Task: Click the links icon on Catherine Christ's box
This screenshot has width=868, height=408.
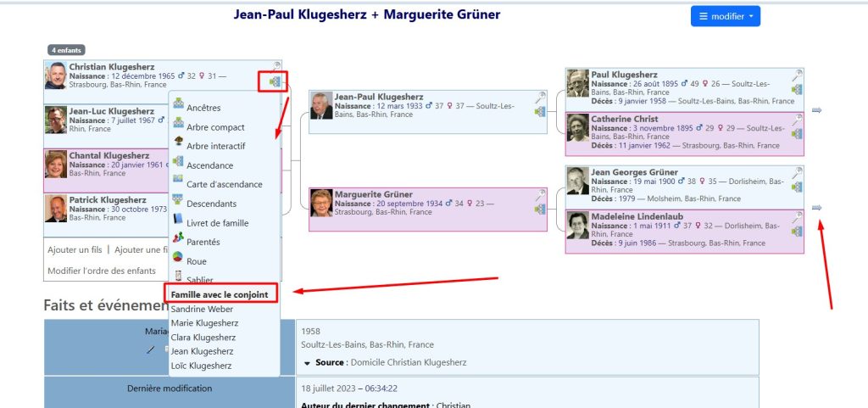Action: pos(797,133)
